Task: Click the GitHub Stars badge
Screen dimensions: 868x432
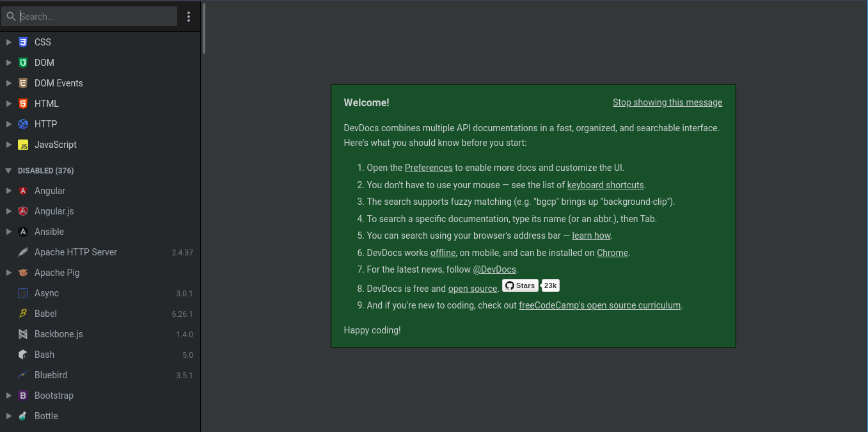Action: (520, 286)
